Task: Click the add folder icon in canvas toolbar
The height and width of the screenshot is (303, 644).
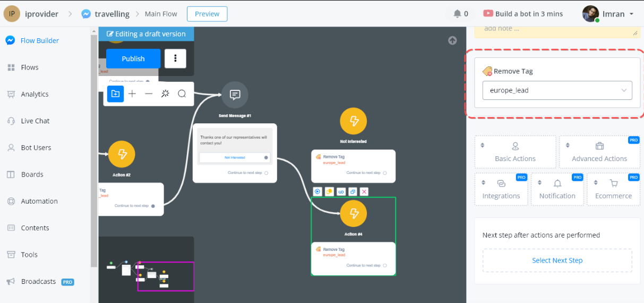Action: click(x=115, y=94)
